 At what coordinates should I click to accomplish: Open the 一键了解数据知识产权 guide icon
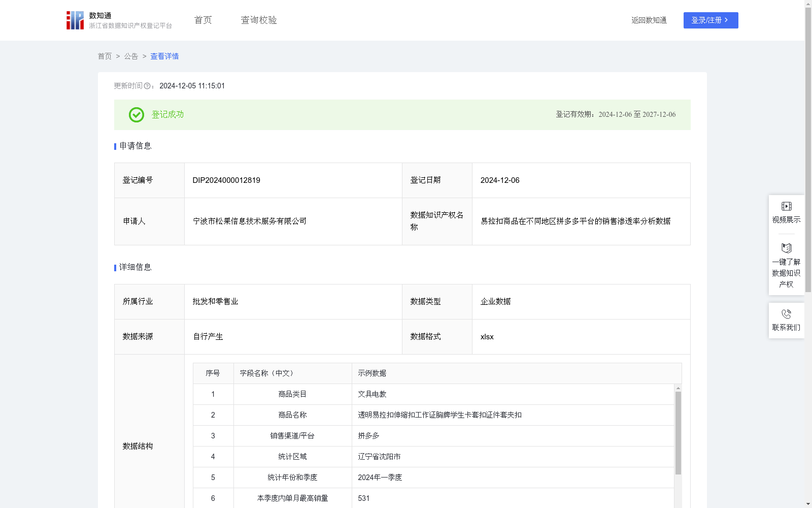(786, 248)
